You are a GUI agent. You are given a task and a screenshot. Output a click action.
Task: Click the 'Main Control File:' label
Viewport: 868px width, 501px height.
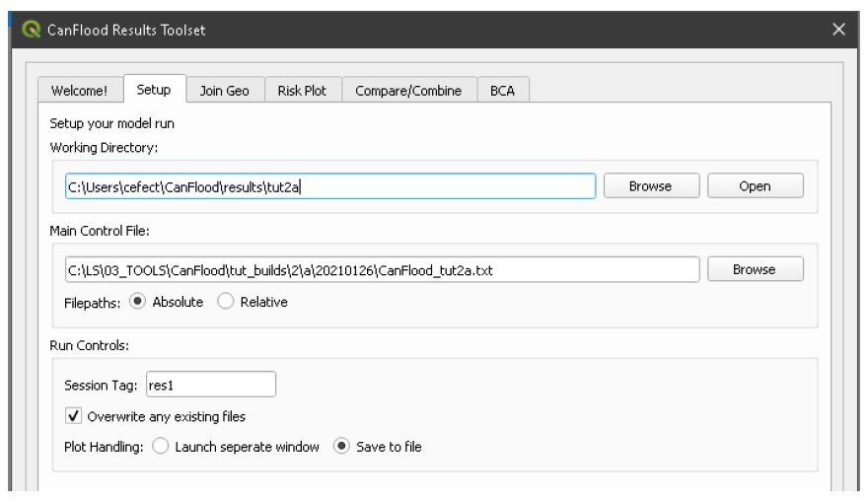tap(100, 231)
